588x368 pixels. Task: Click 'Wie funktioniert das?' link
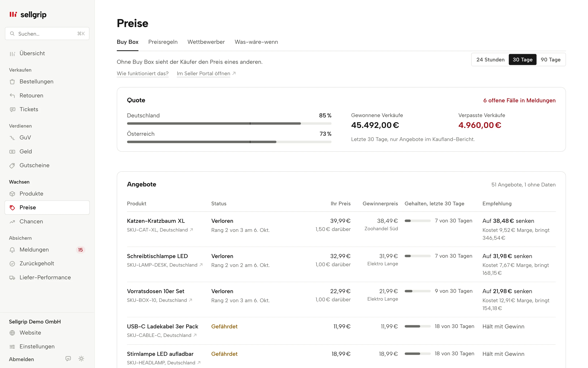(x=143, y=73)
